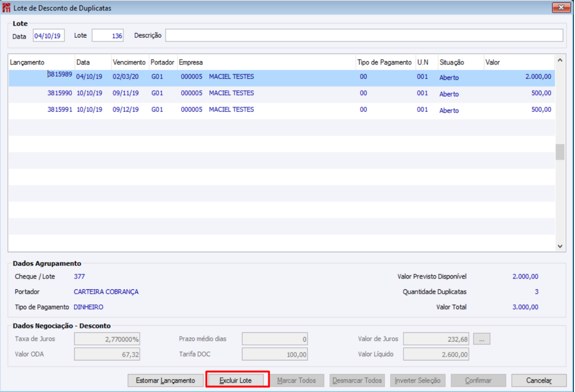Click the Tipo de Pagamento column header
Screen dimensions: 575x392
[x=386, y=63]
